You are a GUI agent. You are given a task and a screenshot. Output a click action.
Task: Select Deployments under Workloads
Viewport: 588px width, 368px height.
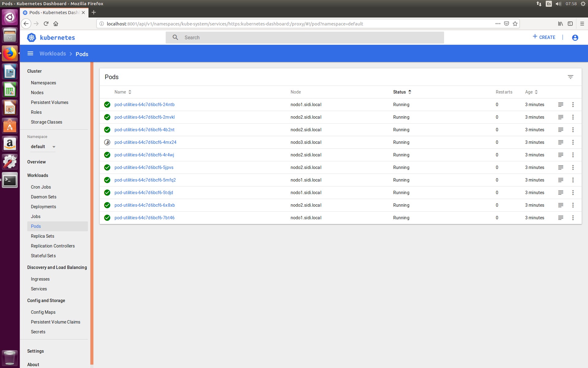43,206
